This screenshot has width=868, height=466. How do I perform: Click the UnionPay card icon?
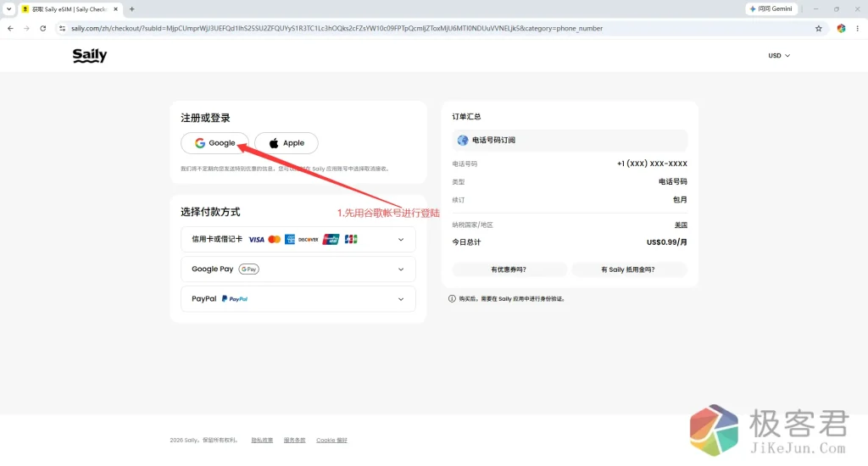tap(331, 239)
